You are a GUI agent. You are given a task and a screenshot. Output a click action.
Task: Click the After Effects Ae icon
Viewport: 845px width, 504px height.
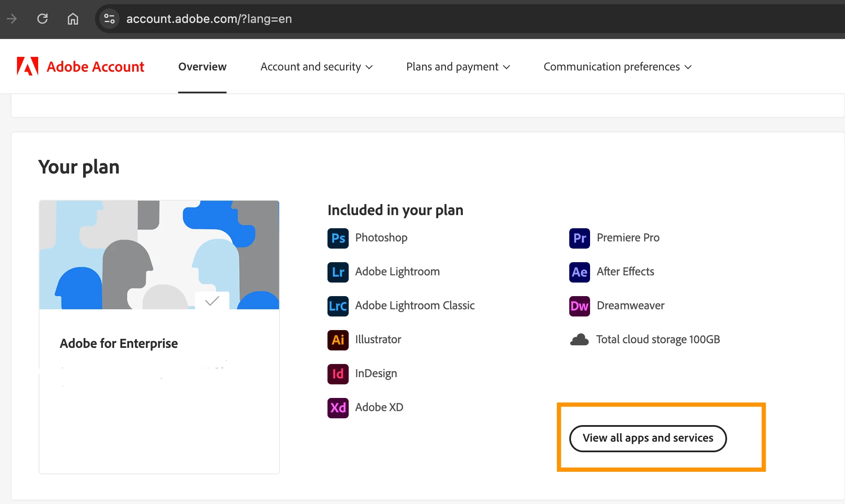tap(579, 272)
